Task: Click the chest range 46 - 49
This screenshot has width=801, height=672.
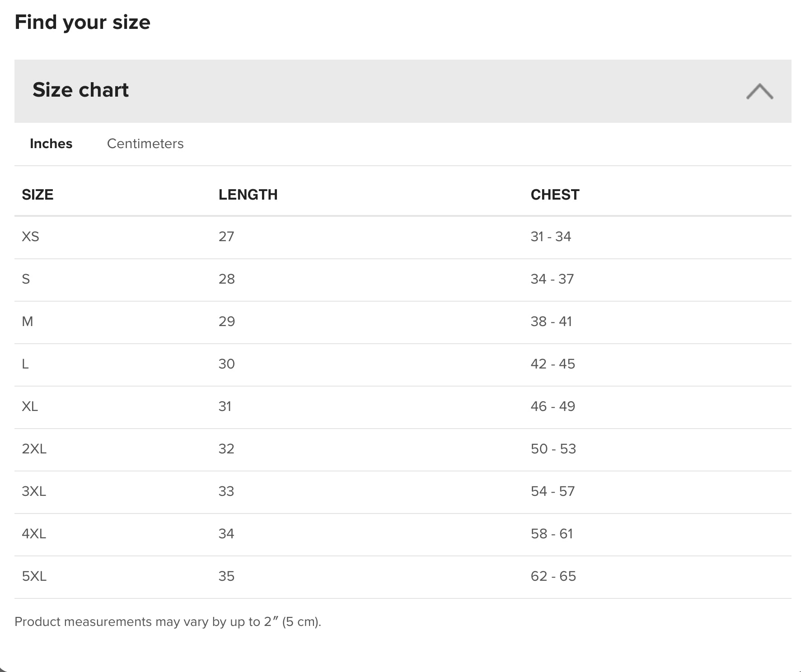Action: click(x=553, y=406)
